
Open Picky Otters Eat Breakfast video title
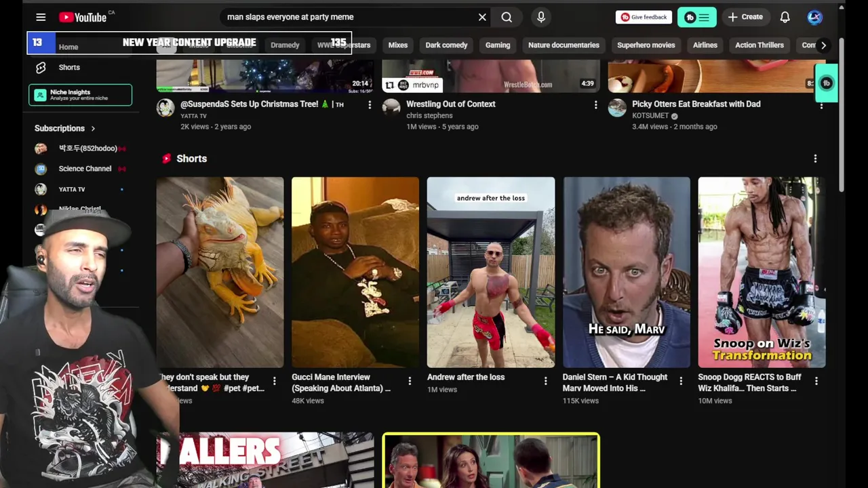[696, 104]
